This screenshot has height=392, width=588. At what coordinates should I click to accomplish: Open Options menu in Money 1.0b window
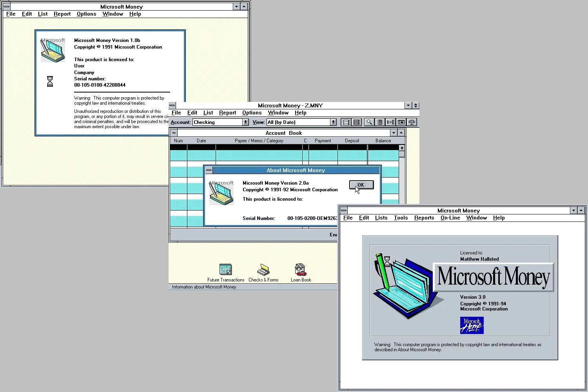[87, 14]
